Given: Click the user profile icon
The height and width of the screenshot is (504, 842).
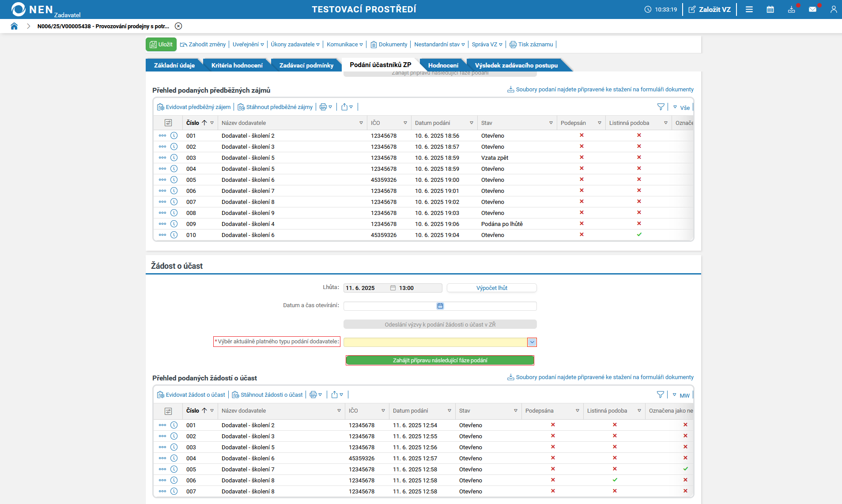Looking at the screenshot, I should [x=833, y=9].
